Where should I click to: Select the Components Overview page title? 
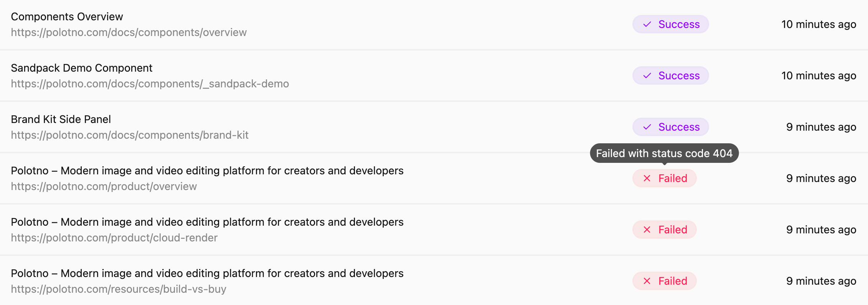point(67,17)
